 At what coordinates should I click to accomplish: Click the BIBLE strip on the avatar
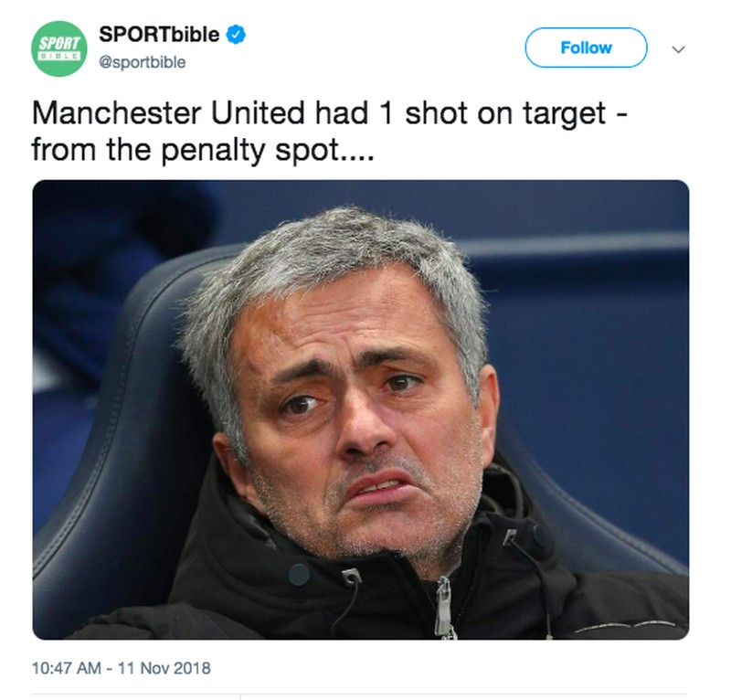(60, 57)
